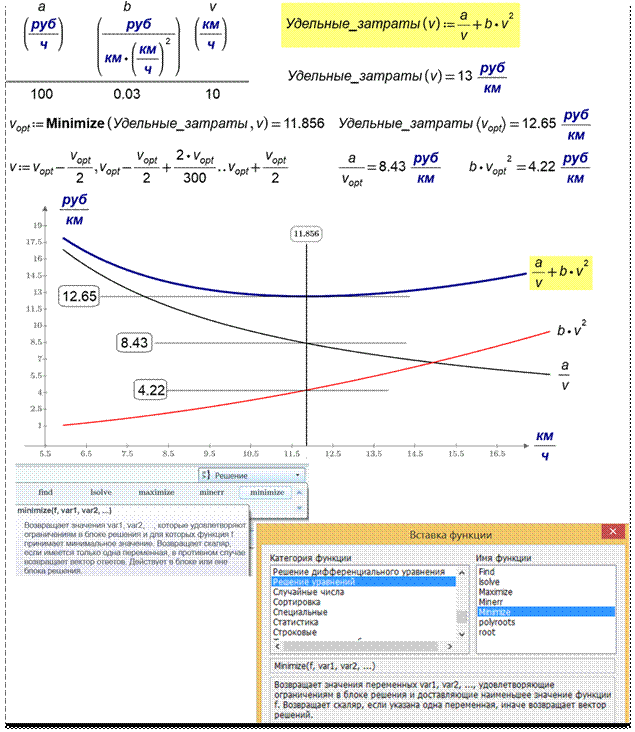635x732 pixels.
Task: Click the value 0.03 under b
Action: click(127, 94)
